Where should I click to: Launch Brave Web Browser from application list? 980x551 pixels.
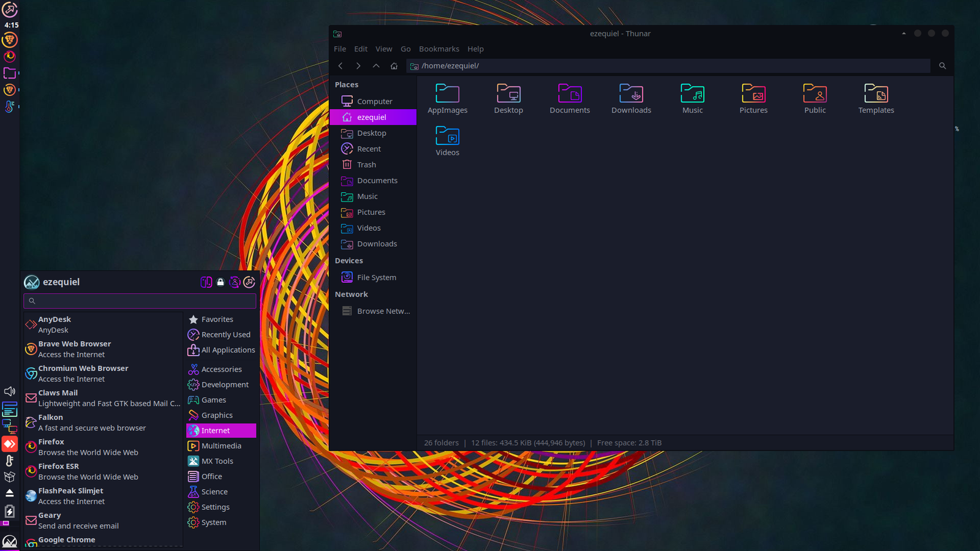coord(103,349)
